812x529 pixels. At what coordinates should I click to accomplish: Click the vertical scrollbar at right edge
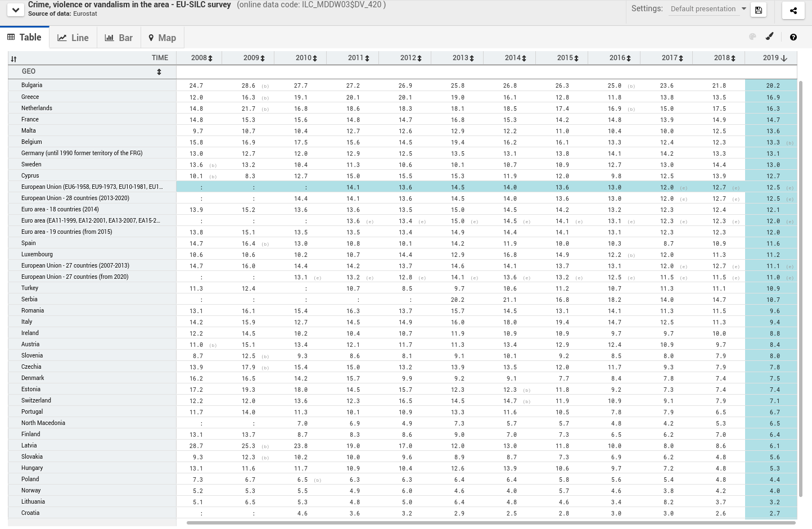click(x=801, y=290)
